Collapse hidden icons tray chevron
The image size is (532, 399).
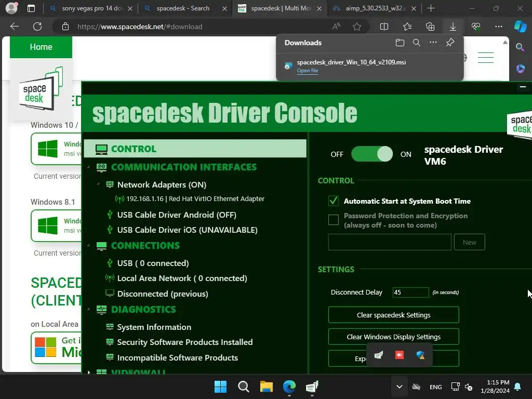click(x=400, y=387)
